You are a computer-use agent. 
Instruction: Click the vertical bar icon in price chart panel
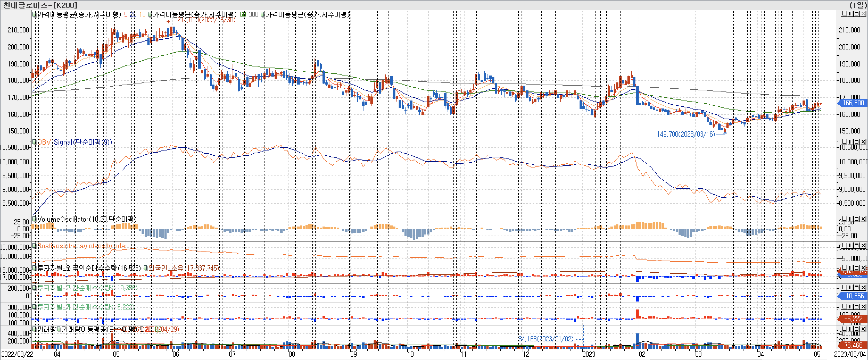click(x=850, y=14)
